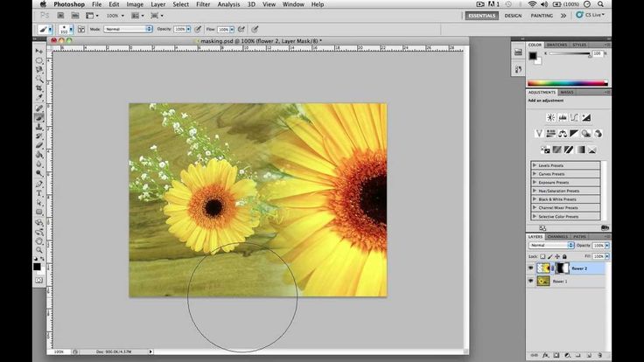
Task: Select the Crop tool
Action: [x=38, y=89]
